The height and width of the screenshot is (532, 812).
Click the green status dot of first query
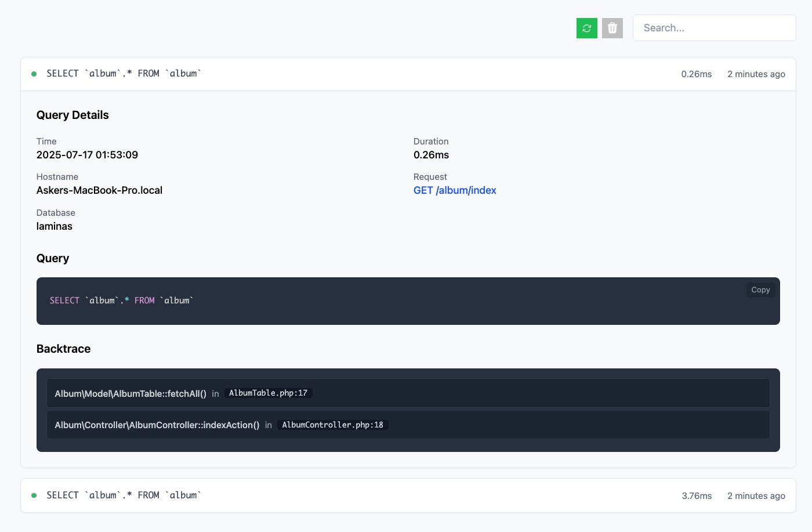tap(34, 74)
